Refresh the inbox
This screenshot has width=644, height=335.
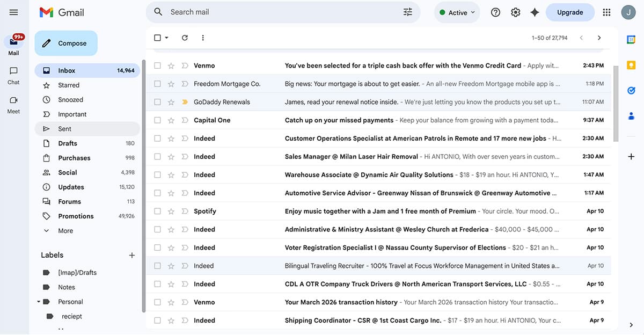(185, 38)
